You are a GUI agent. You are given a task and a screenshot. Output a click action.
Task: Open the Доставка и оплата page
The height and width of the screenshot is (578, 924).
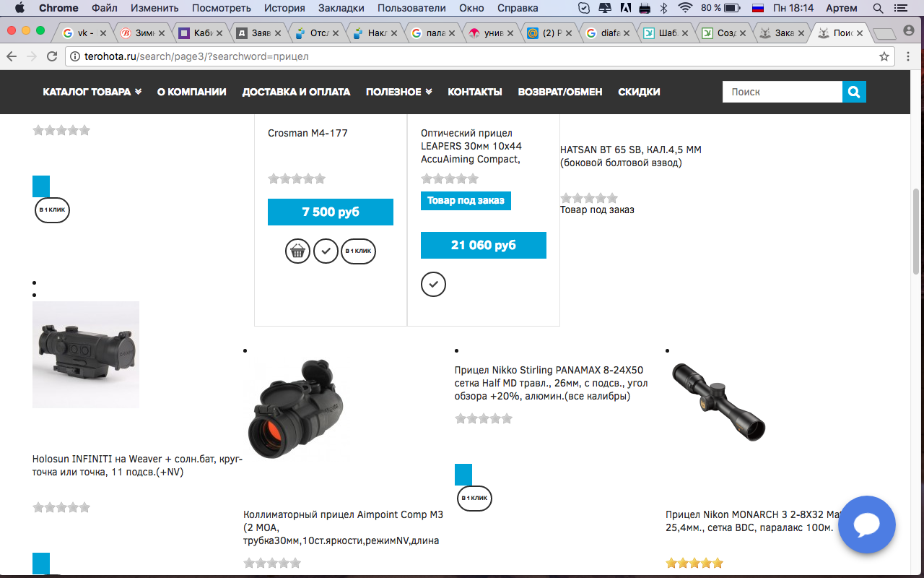296,92
